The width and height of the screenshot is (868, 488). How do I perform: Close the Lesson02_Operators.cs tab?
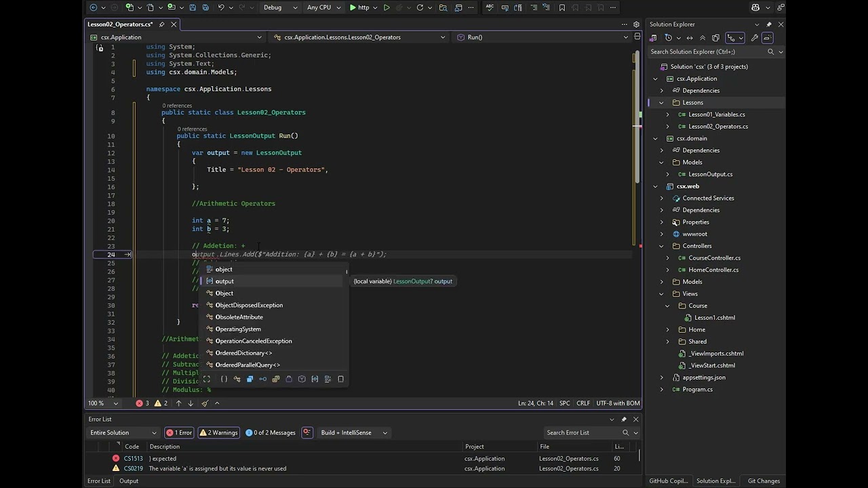[x=174, y=24]
